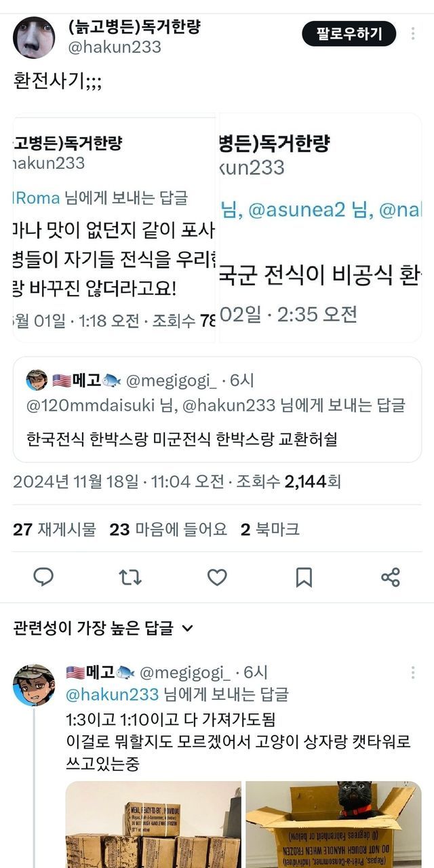Screen dimensions: 434x868
Task: Open MRE boxes photo in reply
Action: tap(153, 825)
